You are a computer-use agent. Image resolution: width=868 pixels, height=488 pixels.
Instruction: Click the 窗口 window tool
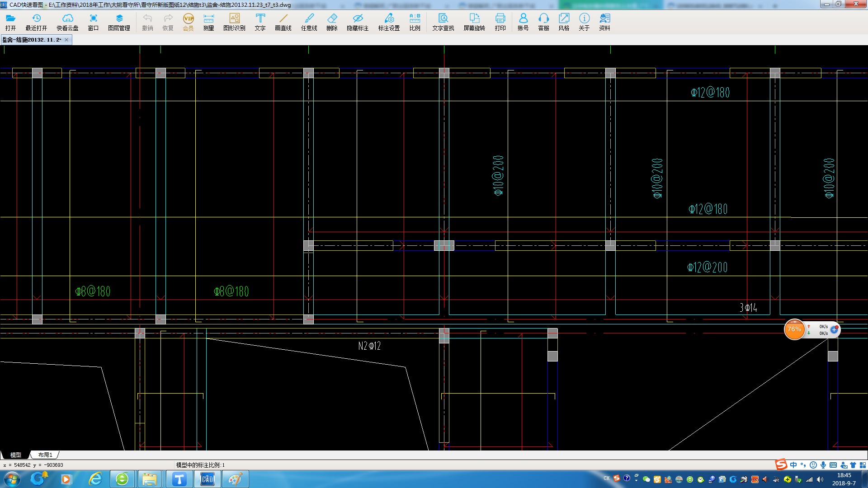[93, 22]
